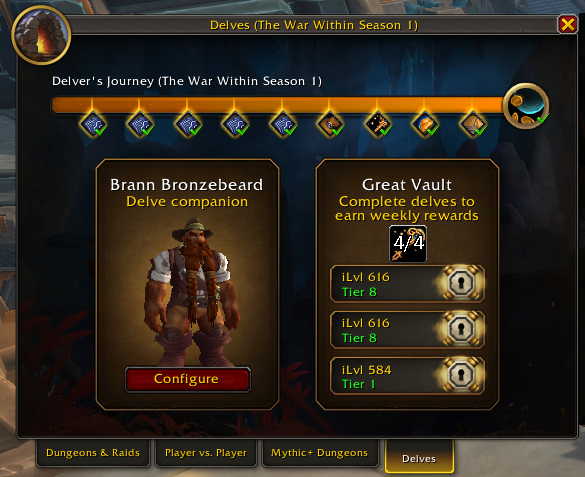Switch to Dungeons & Raids tab
The width and height of the screenshot is (585, 477).
coord(93,453)
